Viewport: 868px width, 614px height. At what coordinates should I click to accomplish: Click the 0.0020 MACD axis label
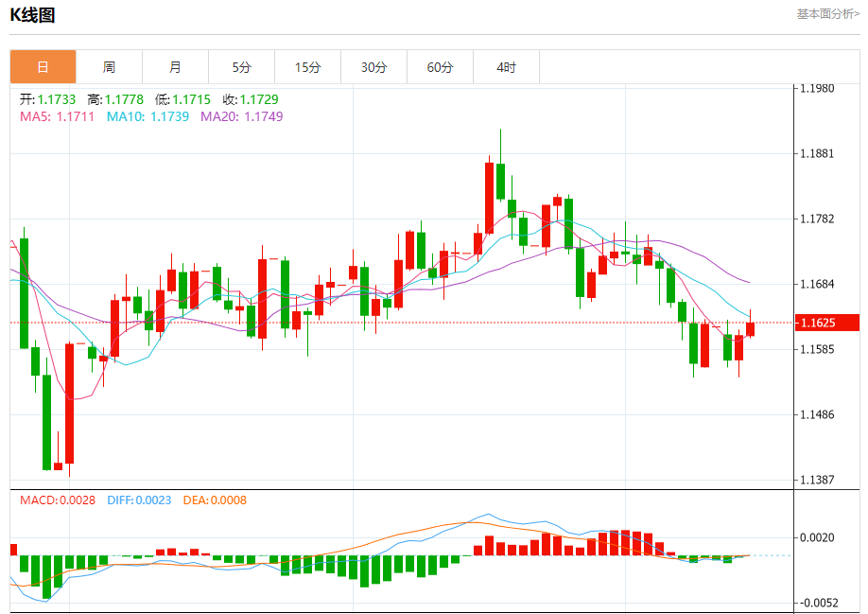point(817,537)
